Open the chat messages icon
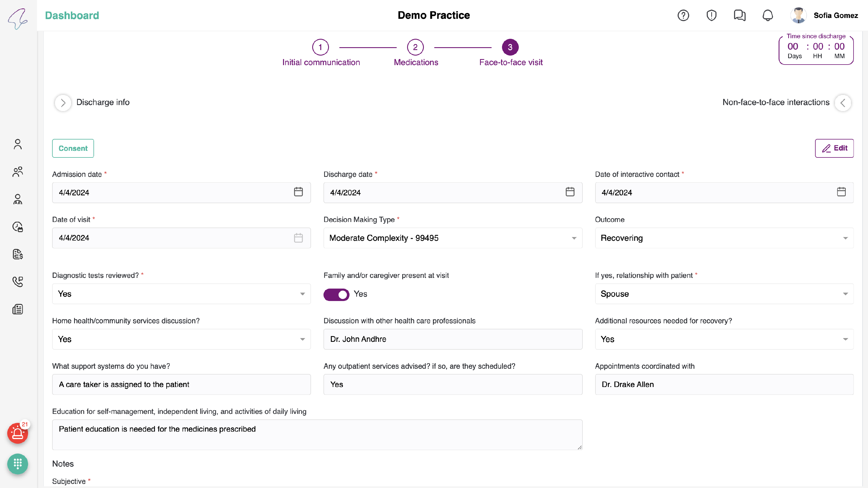 point(739,16)
